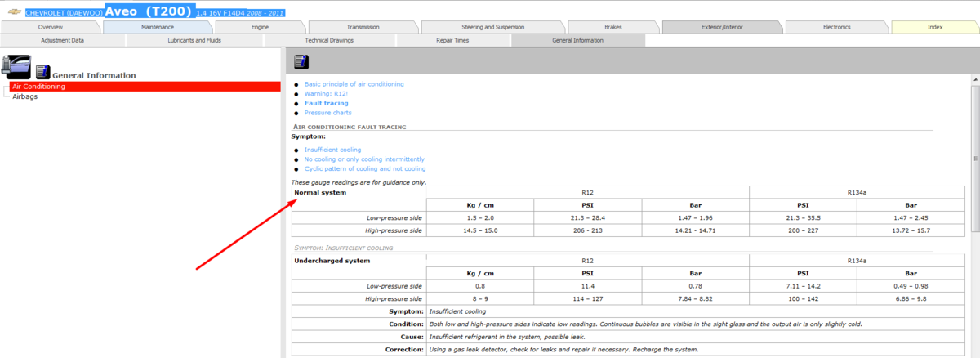Click the R134a 200 – 227 PSI cell
The height and width of the screenshot is (358, 980).
pos(804,231)
